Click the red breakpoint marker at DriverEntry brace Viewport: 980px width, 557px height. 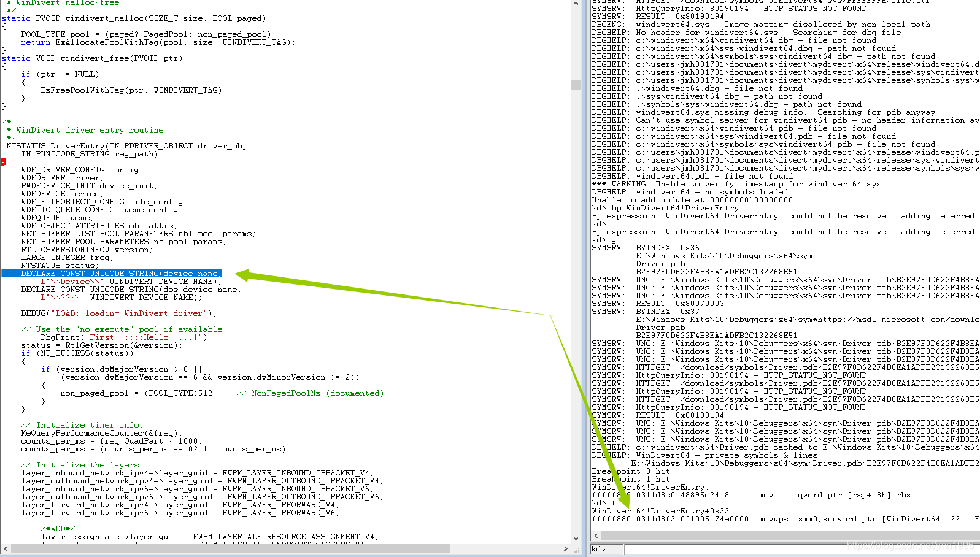point(3,162)
